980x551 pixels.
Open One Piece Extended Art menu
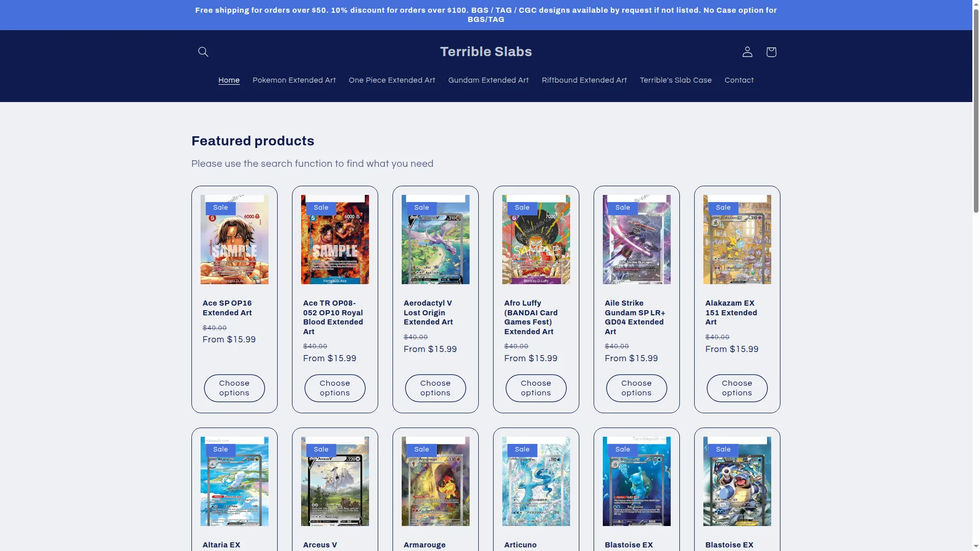tap(392, 80)
